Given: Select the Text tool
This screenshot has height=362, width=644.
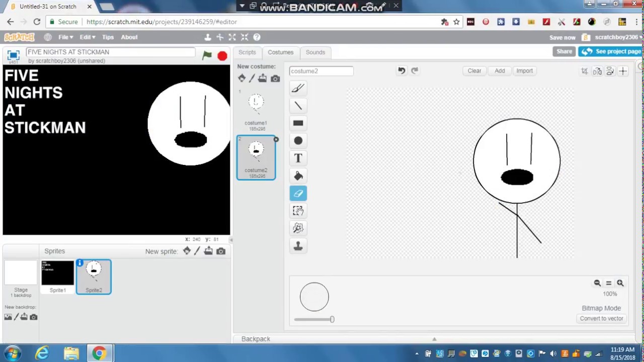Looking at the screenshot, I should [298, 158].
